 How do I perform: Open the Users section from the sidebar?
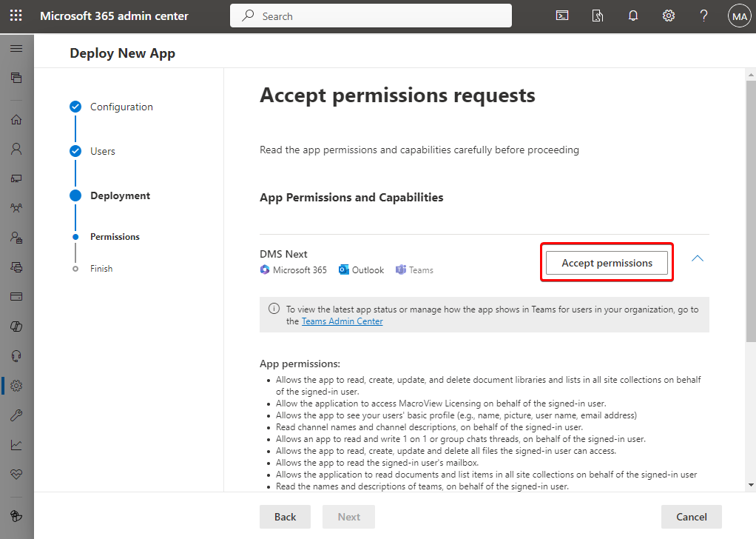pos(16,149)
